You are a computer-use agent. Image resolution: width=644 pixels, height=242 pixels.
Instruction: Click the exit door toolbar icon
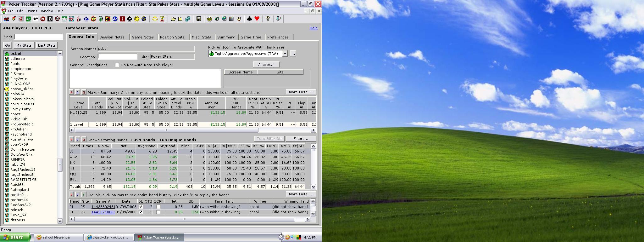[279, 19]
